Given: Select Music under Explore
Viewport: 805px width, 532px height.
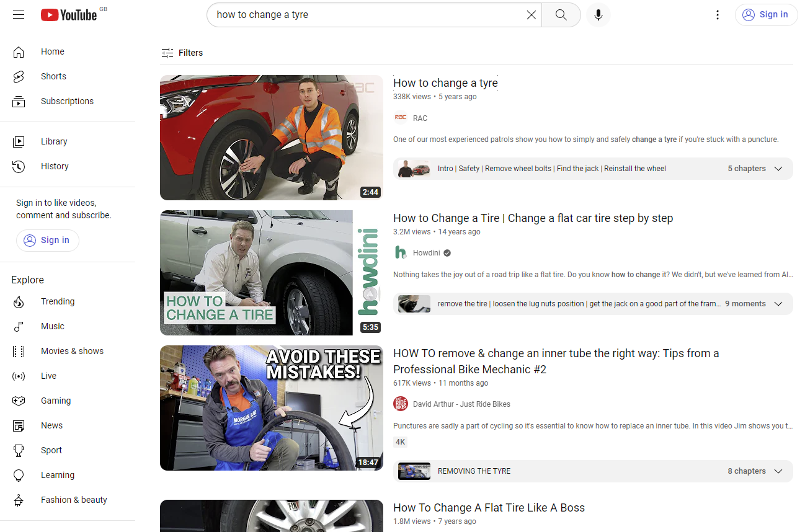Looking at the screenshot, I should 52,326.
